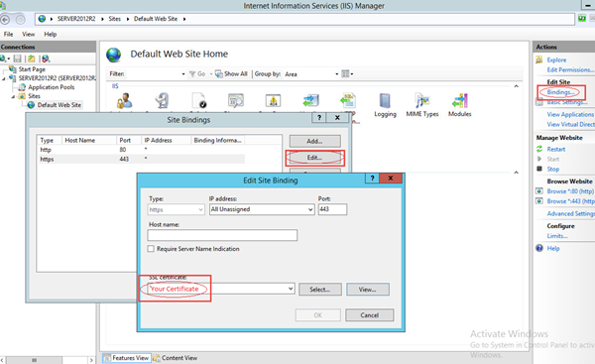The width and height of the screenshot is (595, 364).
Task: Select the http port 80 binding row
Action: pos(142,150)
